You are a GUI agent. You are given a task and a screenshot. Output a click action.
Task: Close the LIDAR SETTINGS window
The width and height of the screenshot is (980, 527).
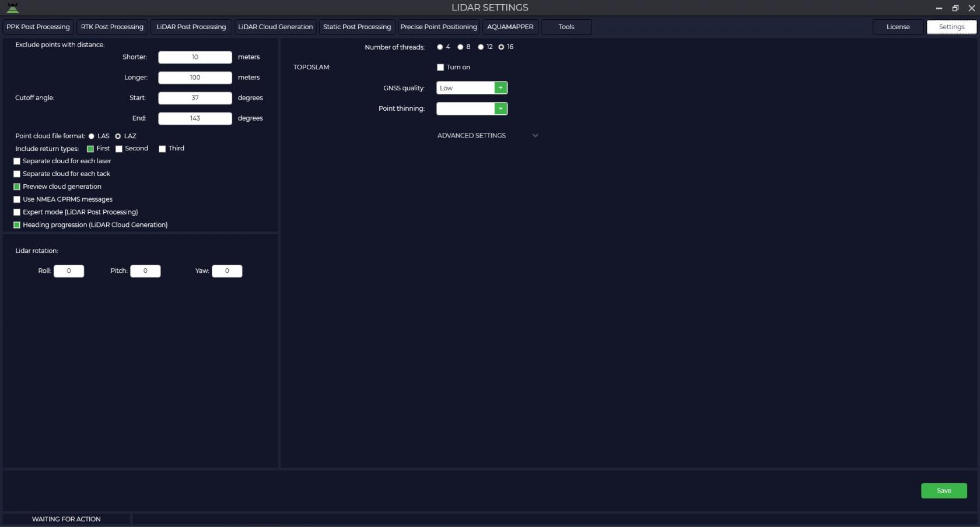(972, 8)
